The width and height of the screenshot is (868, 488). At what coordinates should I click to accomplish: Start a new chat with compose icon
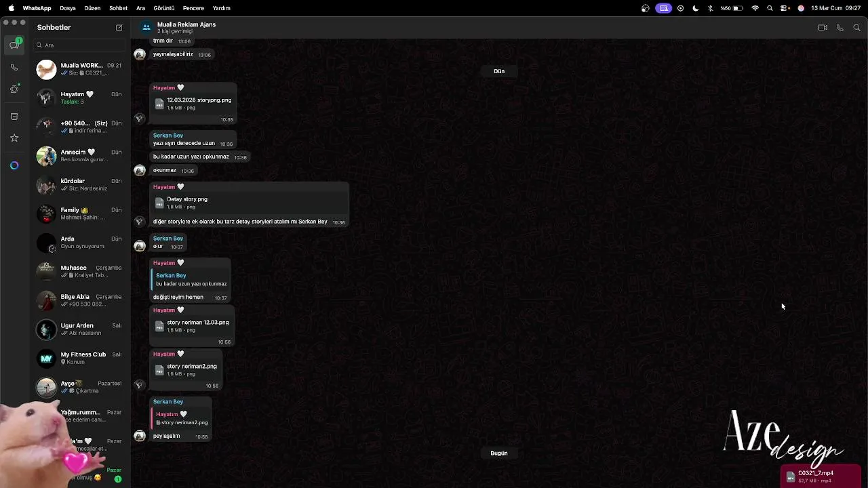pos(119,28)
